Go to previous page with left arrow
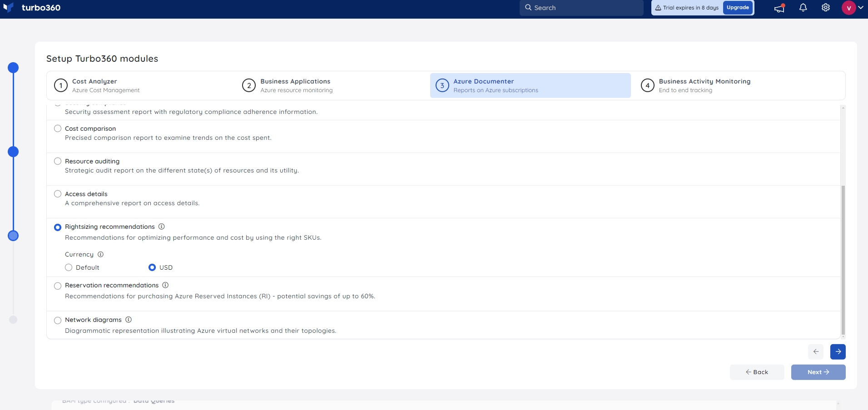Screen dimensions: 868x410 [x=816, y=351]
